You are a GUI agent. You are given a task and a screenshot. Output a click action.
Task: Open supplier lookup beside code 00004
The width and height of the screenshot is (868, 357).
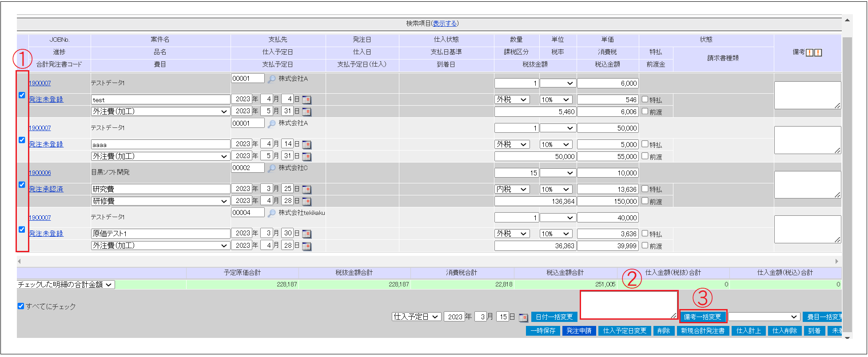pos(271,213)
